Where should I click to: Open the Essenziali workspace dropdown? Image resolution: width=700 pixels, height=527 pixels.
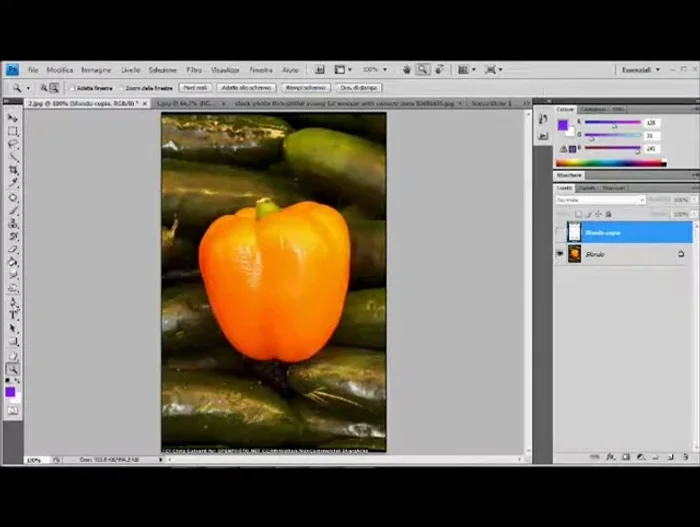click(640, 70)
